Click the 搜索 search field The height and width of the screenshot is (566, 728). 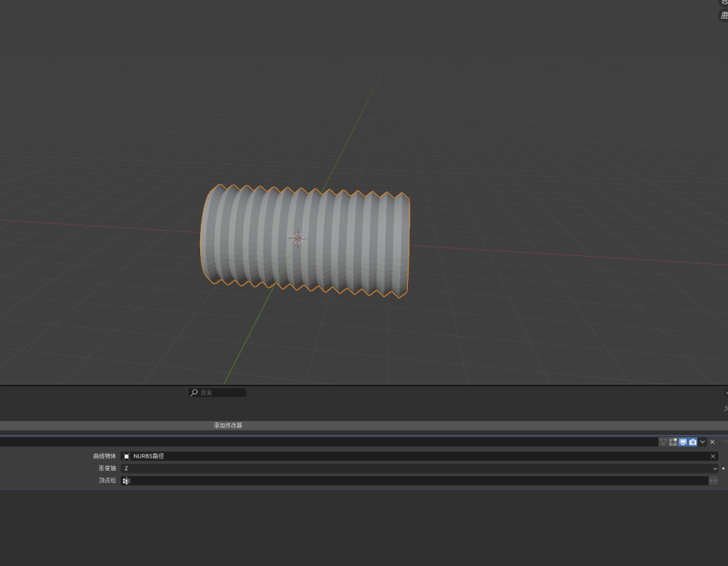217,392
